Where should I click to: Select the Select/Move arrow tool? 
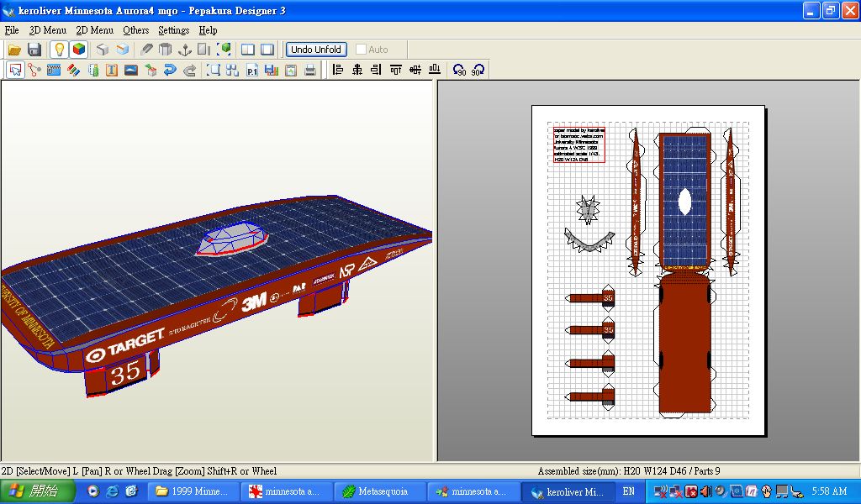(x=15, y=71)
